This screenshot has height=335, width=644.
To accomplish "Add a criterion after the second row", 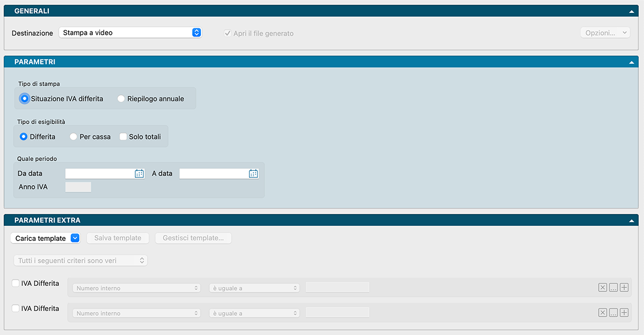I will (624, 313).
